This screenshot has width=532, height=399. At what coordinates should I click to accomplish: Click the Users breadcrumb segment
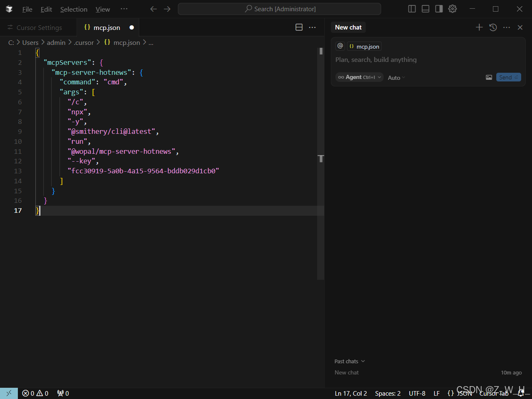(30, 42)
